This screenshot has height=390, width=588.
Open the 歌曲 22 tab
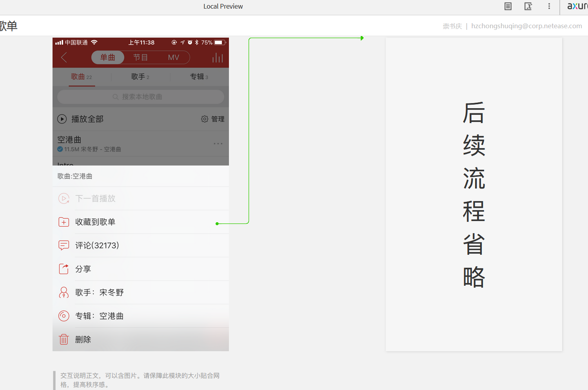(82, 77)
